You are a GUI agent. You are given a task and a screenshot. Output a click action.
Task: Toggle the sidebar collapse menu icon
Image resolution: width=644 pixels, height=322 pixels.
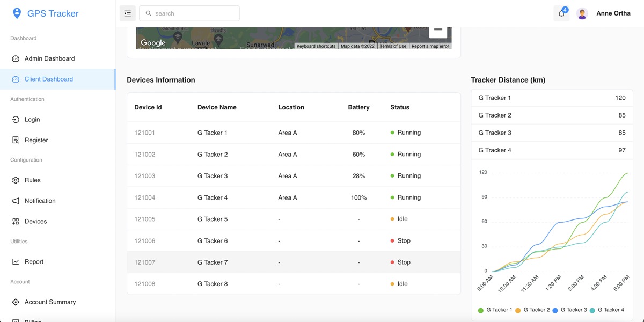[128, 13]
